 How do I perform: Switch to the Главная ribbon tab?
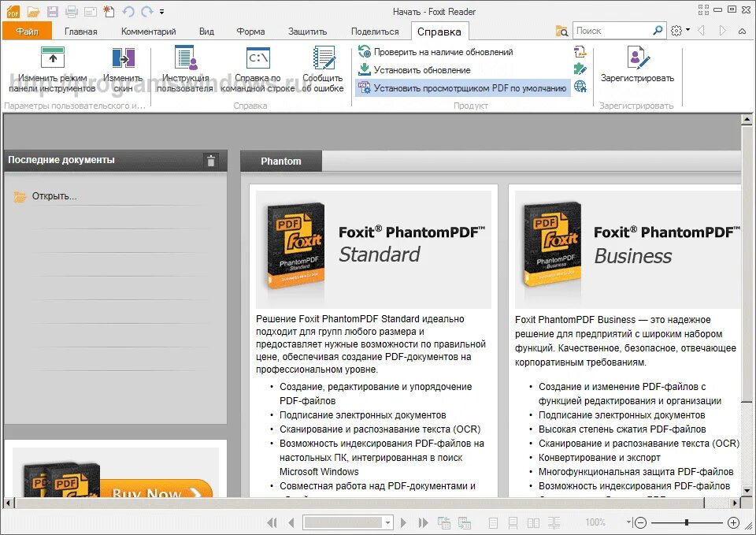[81, 32]
